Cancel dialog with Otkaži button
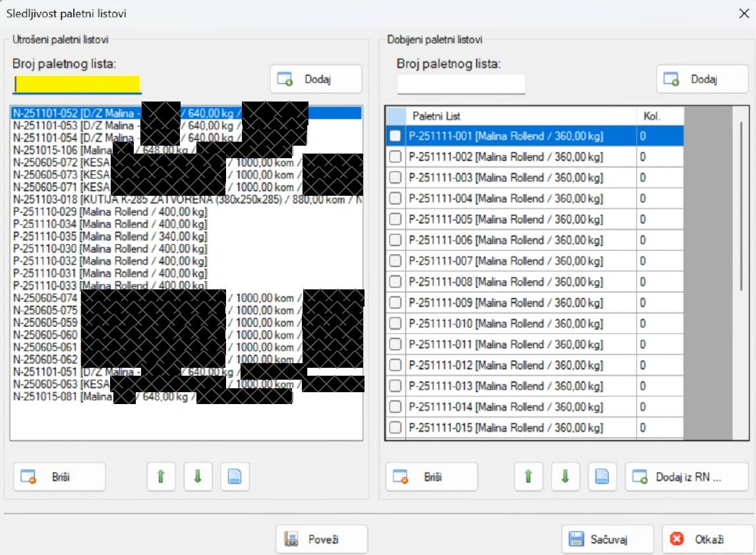The height and width of the screenshot is (555, 756). pyautogui.click(x=699, y=539)
